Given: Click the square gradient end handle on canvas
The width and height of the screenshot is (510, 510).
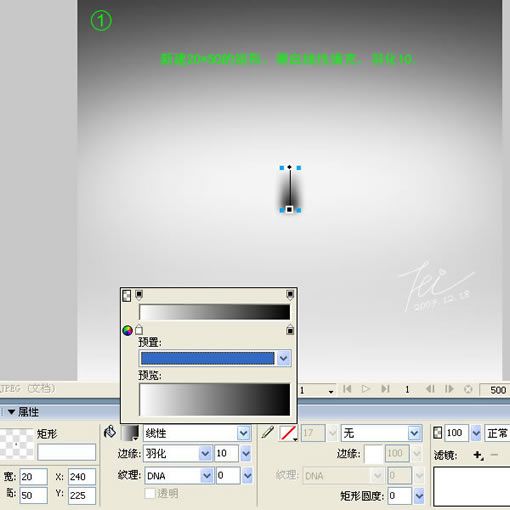Looking at the screenshot, I should tap(289, 209).
